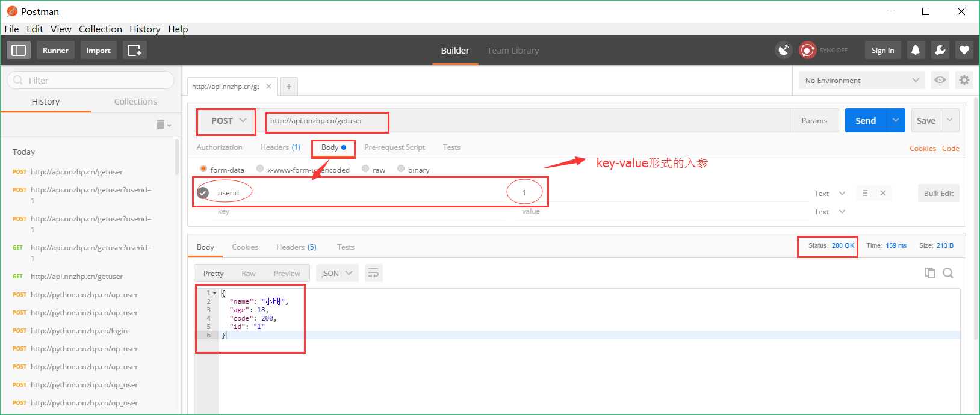Select the form-data radio button
Screen dimensions: 980x415
(x=203, y=169)
